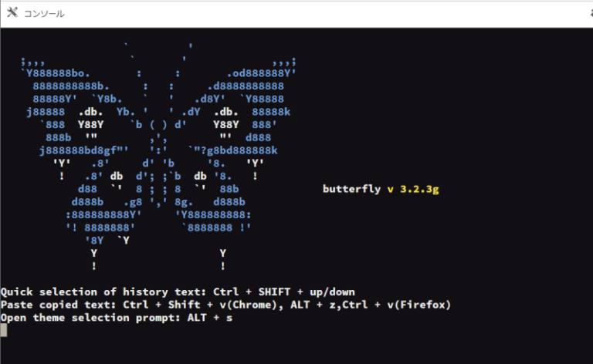593x364 pixels.
Task: Click the ":888888888Y" lower left wing text
Action: (103, 214)
